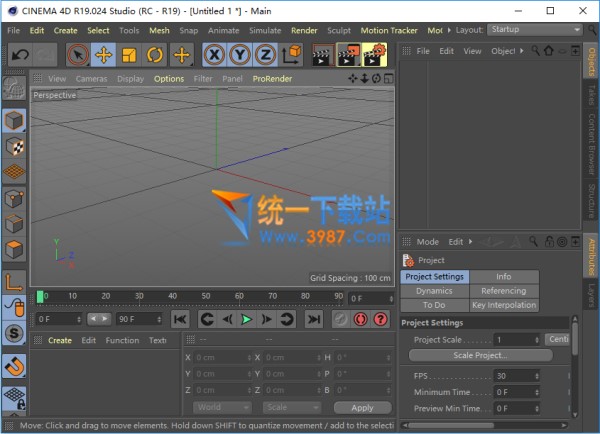Click the Apply button

click(362, 408)
